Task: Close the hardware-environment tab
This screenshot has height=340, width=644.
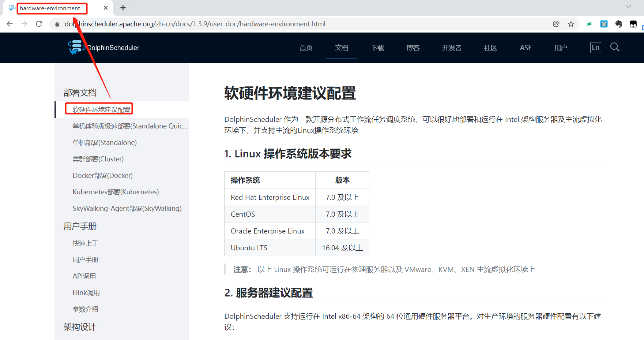Action: [106, 8]
